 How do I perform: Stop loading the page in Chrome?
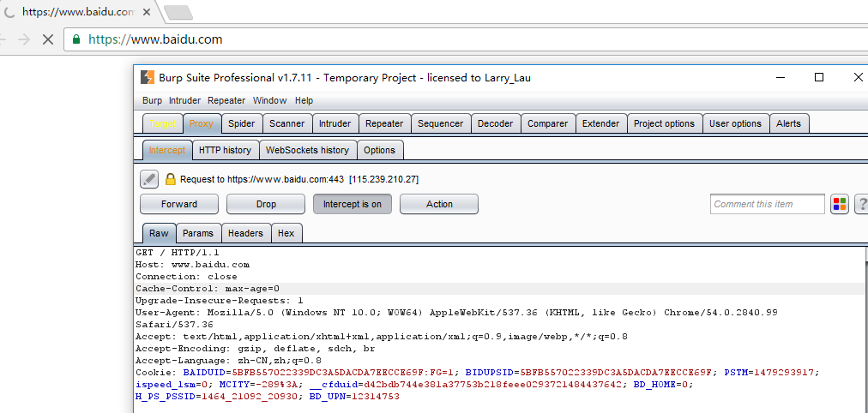[x=48, y=39]
